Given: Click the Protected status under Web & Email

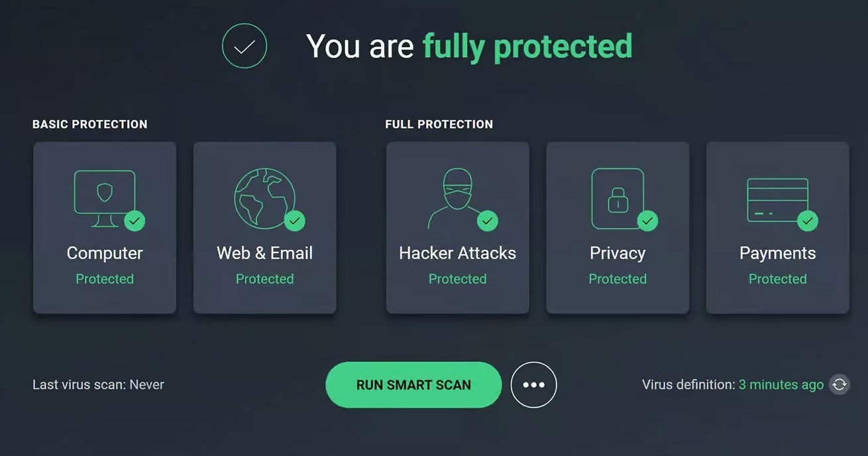Looking at the screenshot, I should click(x=264, y=279).
